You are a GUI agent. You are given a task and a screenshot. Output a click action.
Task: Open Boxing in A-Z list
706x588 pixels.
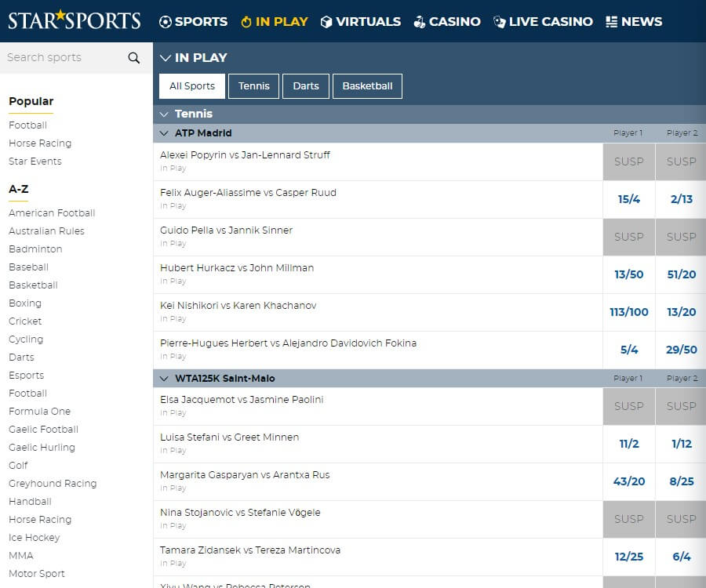[25, 303]
